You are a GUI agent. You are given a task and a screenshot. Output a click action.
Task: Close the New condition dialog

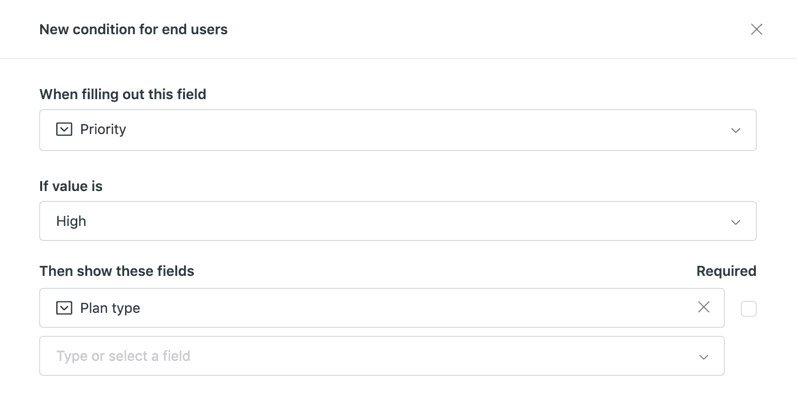(756, 30)
